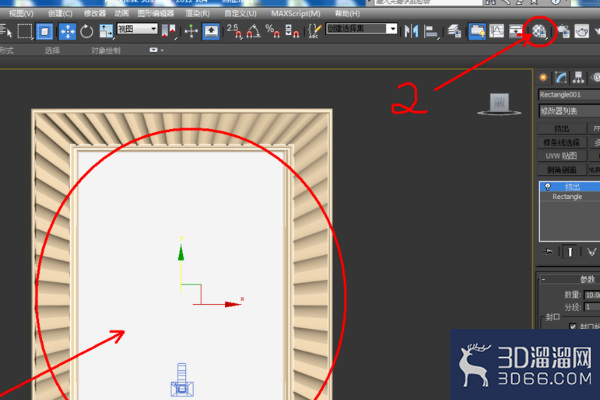Open the MAXScript(M) menu
This screenshot has height=400, width=600.
pyautogui.click(x=296, y=14)
